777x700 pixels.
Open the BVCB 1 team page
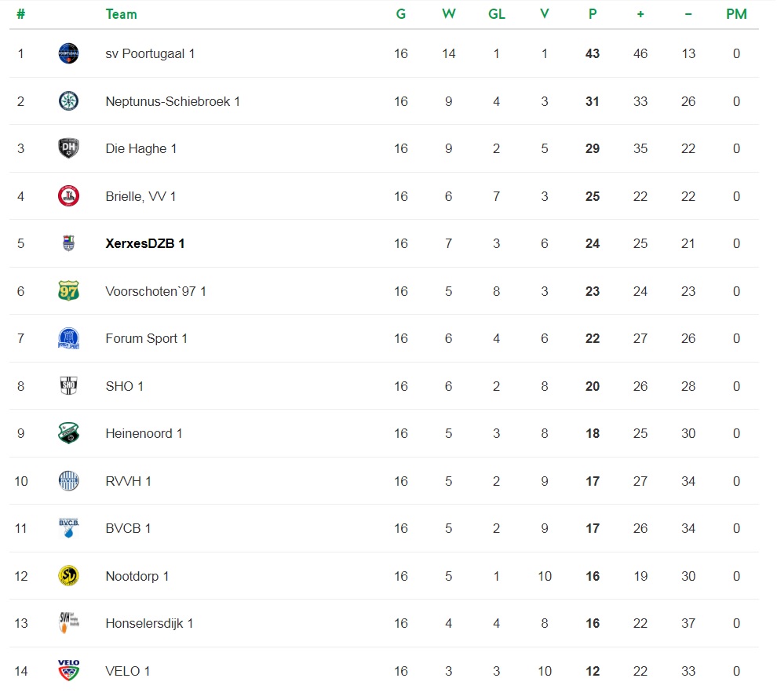click(x=128, y=529)
